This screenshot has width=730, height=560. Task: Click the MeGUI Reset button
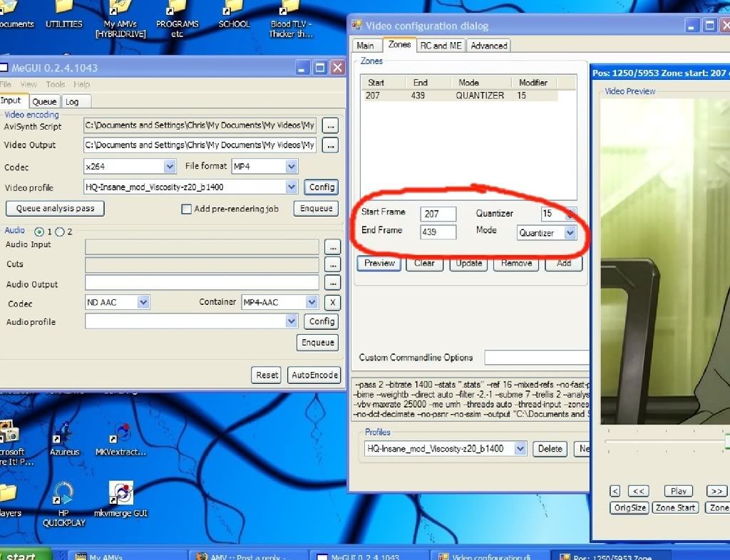[x=267, y=375]
